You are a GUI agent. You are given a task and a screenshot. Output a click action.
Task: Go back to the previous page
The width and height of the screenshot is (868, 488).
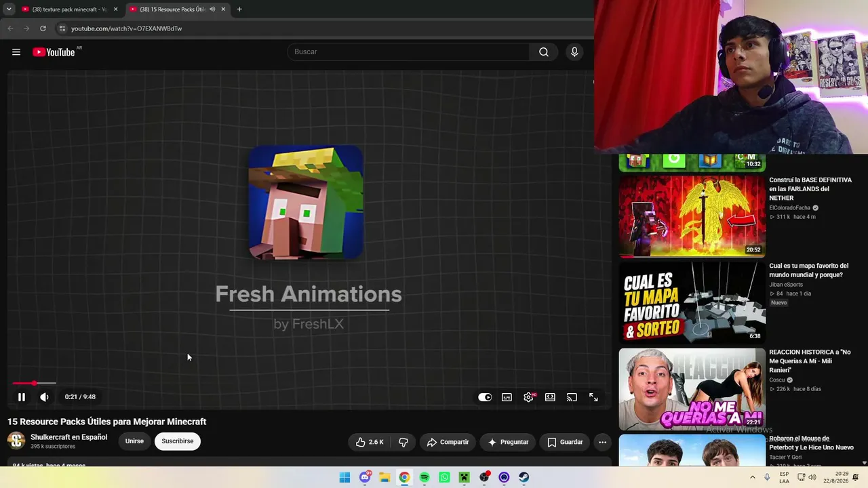[x=10, y=28]
